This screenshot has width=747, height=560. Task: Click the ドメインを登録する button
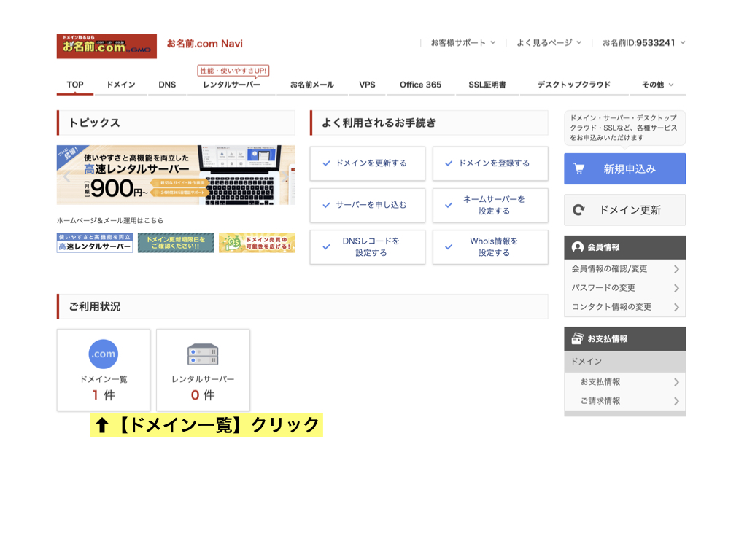[490, 163]
